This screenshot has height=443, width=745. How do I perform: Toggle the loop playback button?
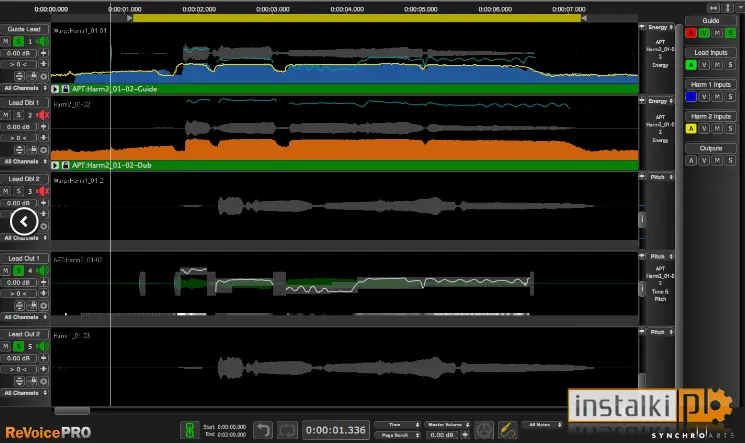tap(287, 430)
